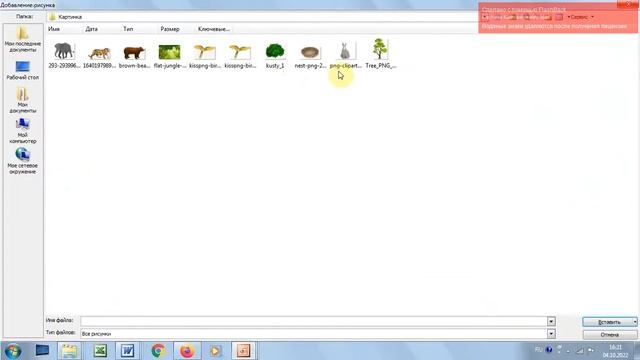Open Google Chrome from the taskbar
Image resolution: width=640 pixels, height=360 pixels.
pyautogui.click(x=158, y=351)
